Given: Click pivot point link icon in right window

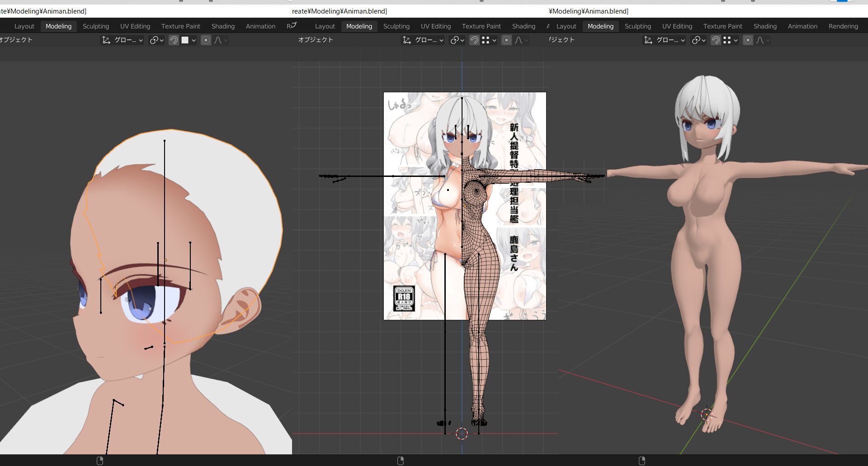Looking at the screenshot, I should 696,40.
